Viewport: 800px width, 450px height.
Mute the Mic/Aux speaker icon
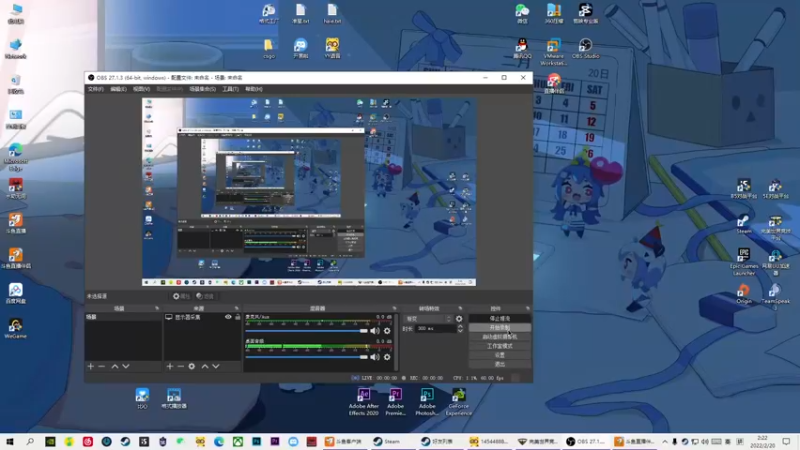coord(375,331)
